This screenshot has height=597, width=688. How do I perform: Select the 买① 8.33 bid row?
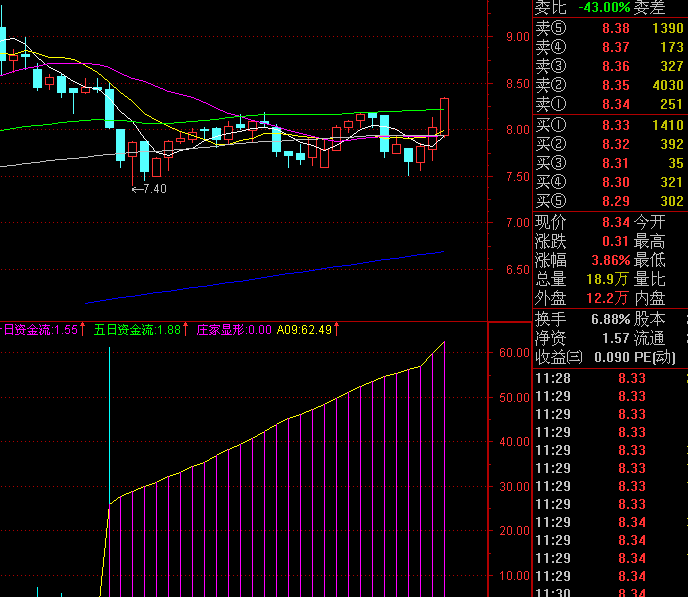(610, 125)
